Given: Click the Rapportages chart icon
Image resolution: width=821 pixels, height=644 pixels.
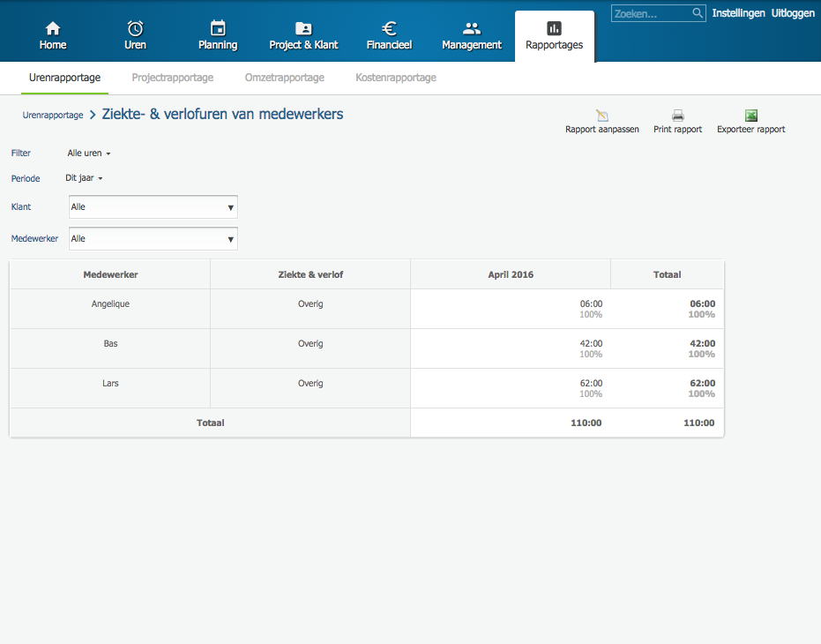Looking at the screenshot, I should (x=554, y=27).
